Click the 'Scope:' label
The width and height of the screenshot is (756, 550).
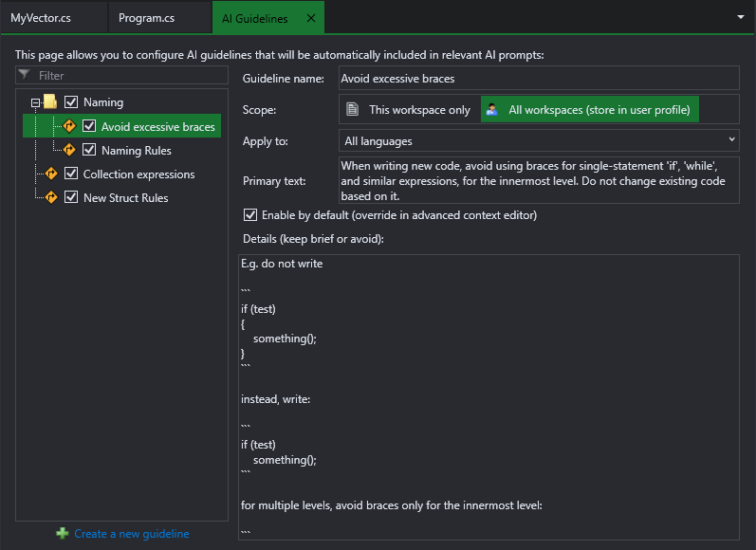click(259, 110)
